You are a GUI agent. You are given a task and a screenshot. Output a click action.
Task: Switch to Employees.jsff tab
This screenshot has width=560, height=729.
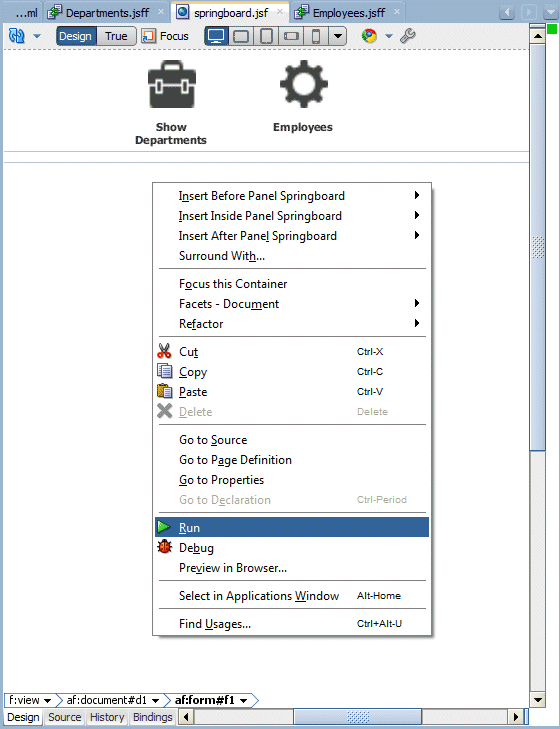[x=348, y=13]
